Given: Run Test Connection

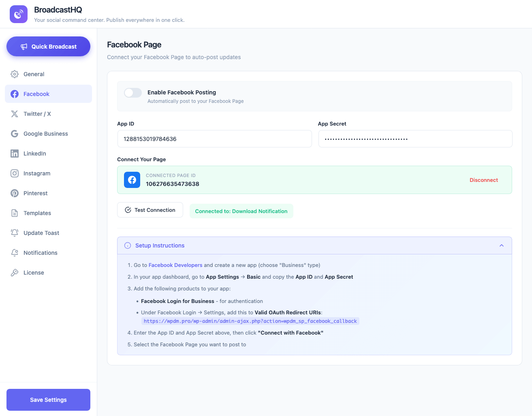Looking at the screenshot, I should (150, 210).
